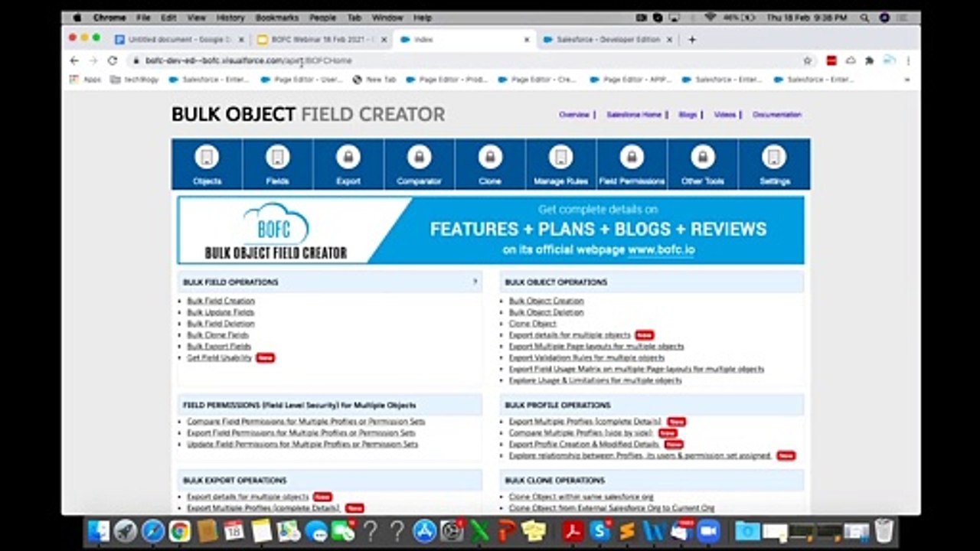The width and height of the screenshot is (980, 551).
Task: Open the Bulk Field Deletion link
Action: coord(220,324)
